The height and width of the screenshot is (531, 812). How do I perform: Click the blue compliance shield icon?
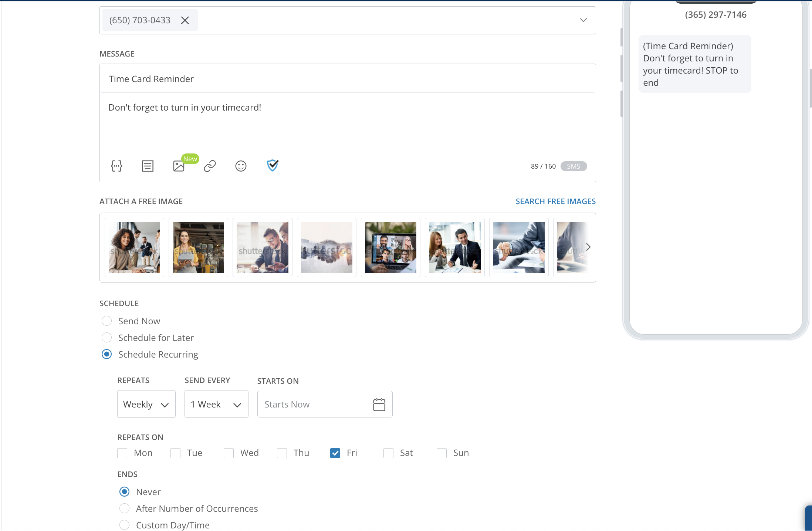(273, 165)
